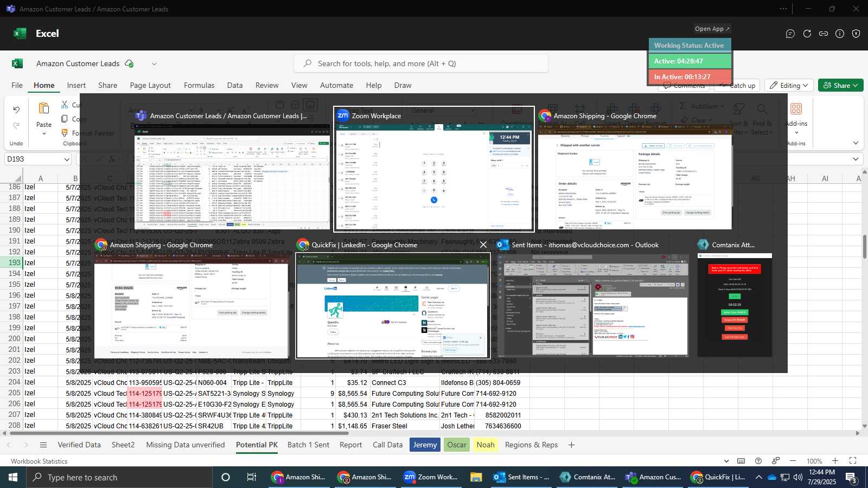This screenshot has width=868, height=488.
Task: Click the cloud saved status icon
Action: point(129,63)
